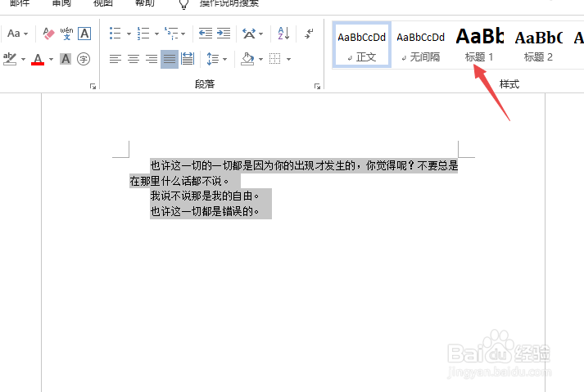Click the Line and Paragraph Spacing icon

point(212,59)
